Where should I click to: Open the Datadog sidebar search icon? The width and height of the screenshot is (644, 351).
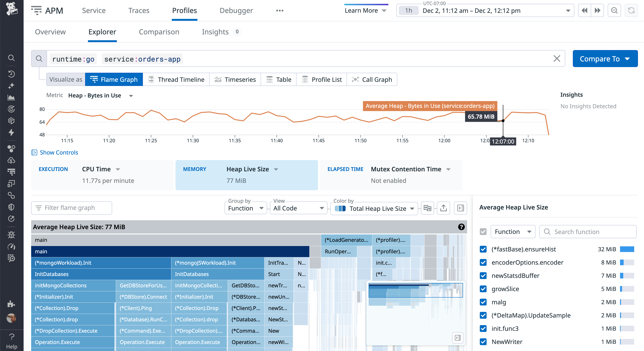click(12, 58)
